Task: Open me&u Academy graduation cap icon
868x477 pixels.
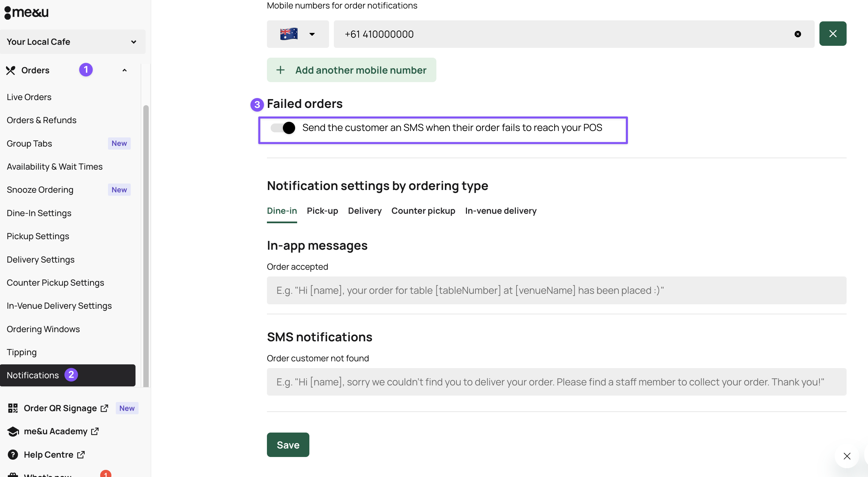Action: [x=13, y=432]
